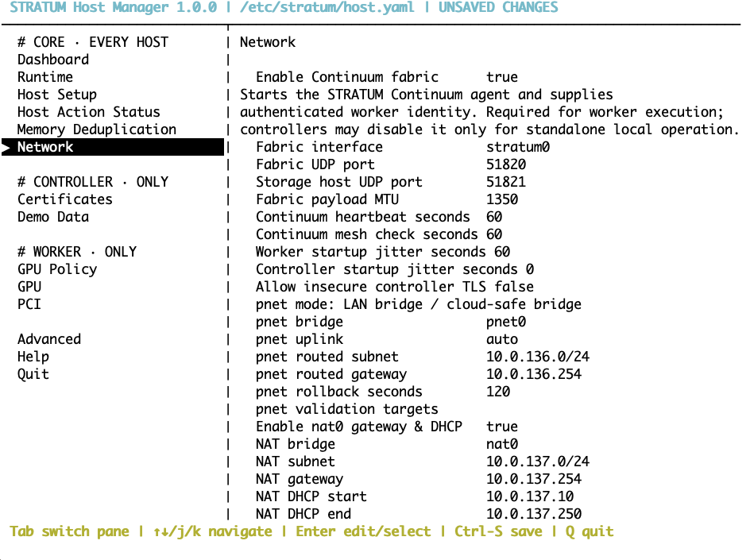
Task: Click the Network pane heading
Action: coord(268,42)
